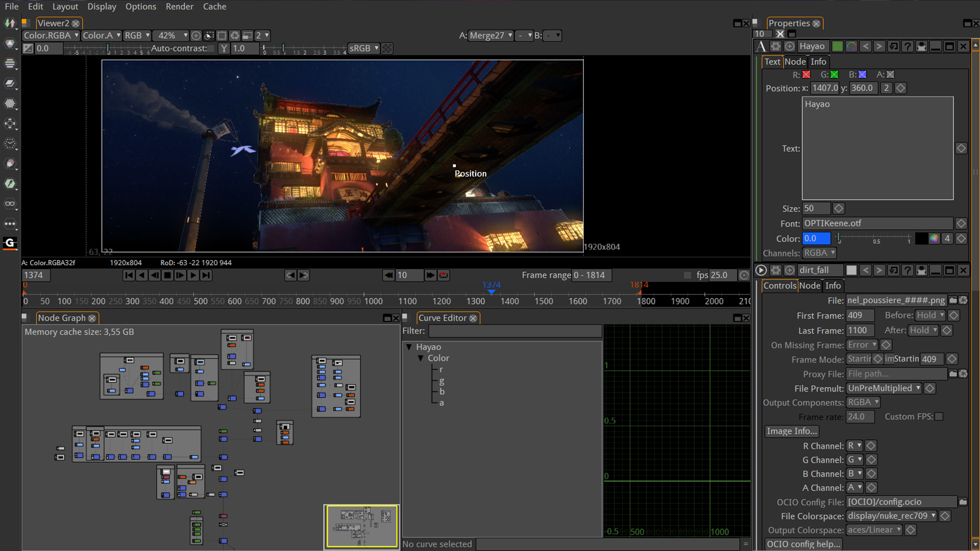
Task: Undo in Hayao panel with left arrow
Action: 866,46
